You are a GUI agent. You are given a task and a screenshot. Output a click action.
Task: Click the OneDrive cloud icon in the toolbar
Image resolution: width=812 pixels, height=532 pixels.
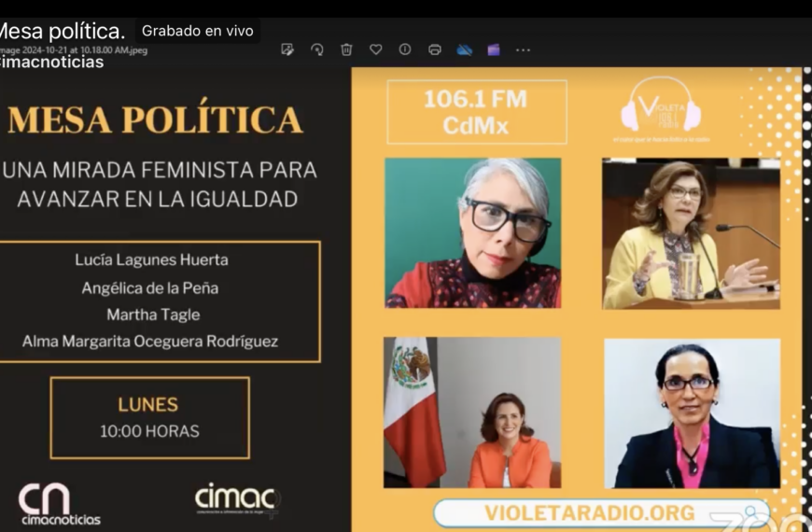(465, 49)
